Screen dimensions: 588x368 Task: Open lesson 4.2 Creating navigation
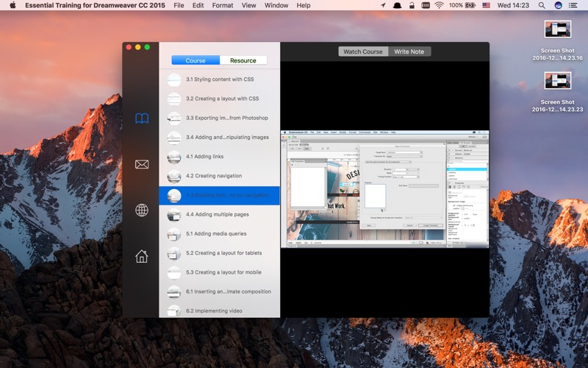point(220,176)
